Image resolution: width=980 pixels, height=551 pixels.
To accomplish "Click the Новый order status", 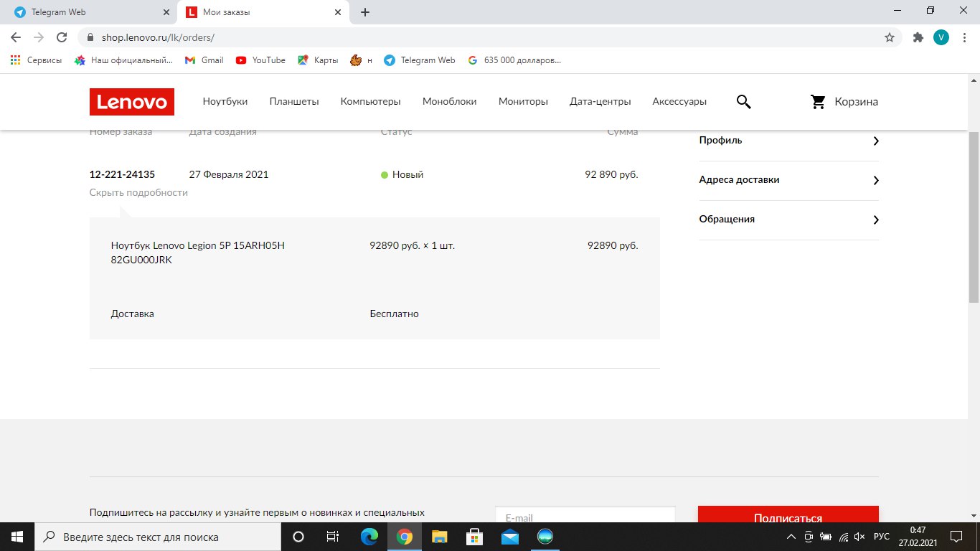I will 407,174.
